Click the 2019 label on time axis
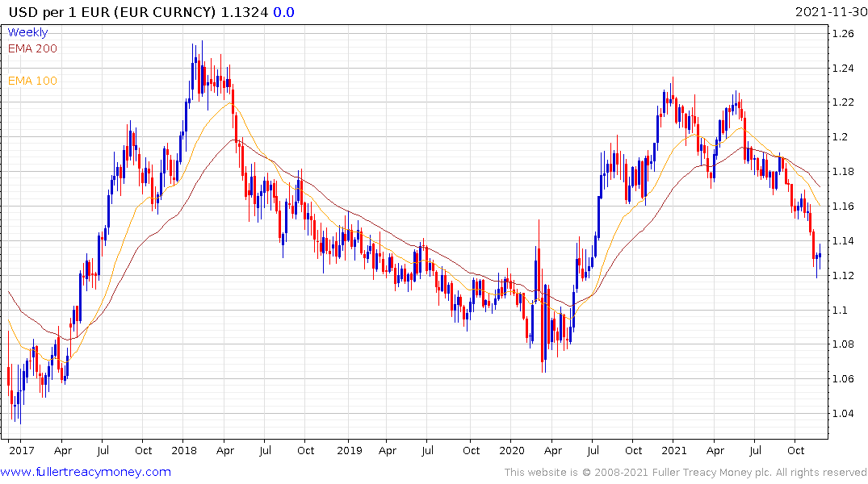This screenshot has width=868, height=484. pyautogui.click(x=350, y=451)
